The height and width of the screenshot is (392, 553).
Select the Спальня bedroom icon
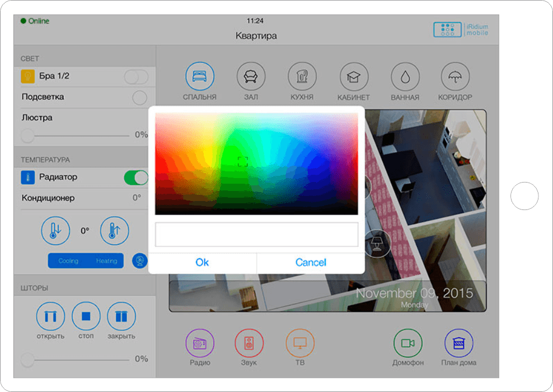[x=199, y=77]
